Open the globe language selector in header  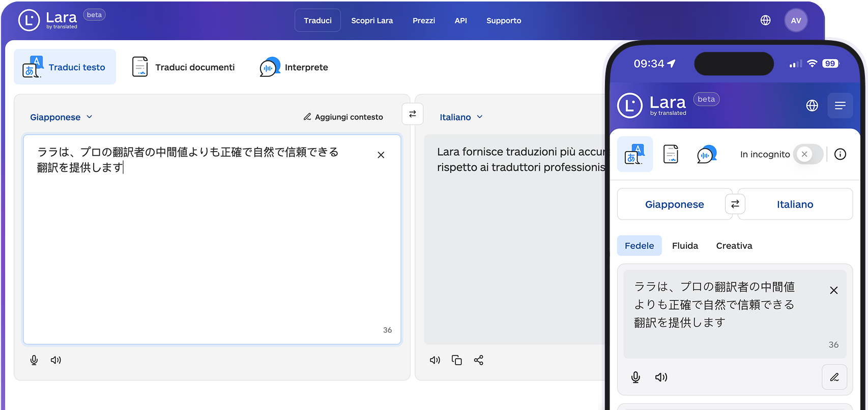tap(765, 20)
